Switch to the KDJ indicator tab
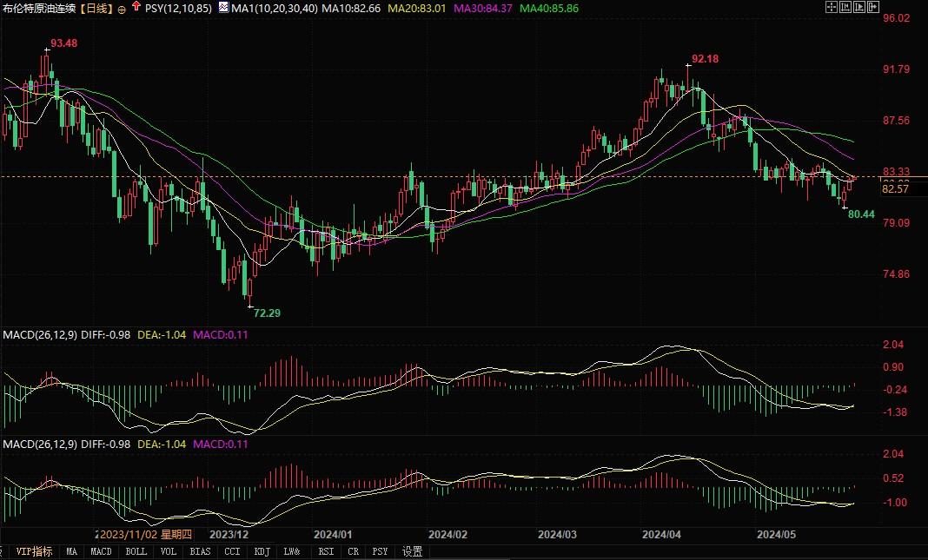 (x=262, y=550)
